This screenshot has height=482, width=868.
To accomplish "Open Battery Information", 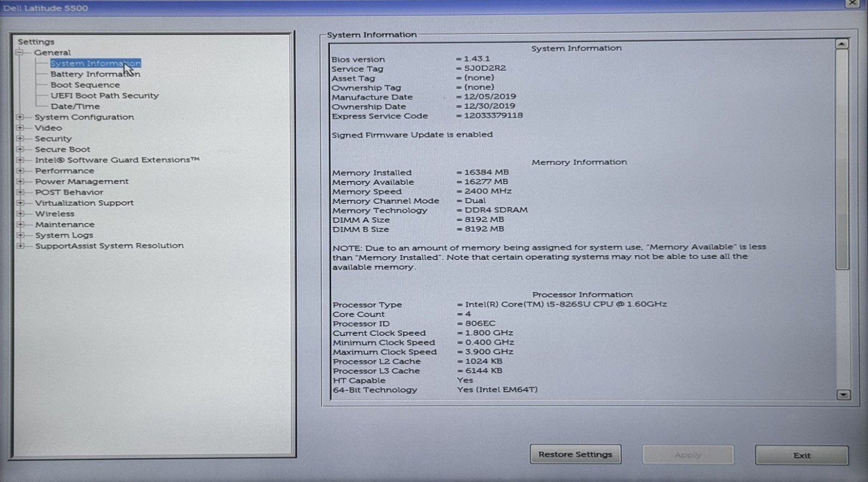I will pyautogui.click(x=95, y=74).
